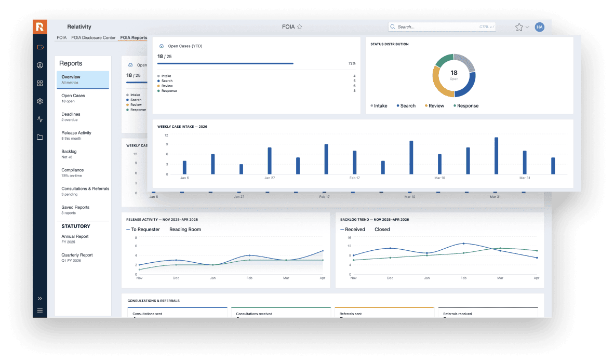Open the tag icon in the sidebar

point(40,47)
